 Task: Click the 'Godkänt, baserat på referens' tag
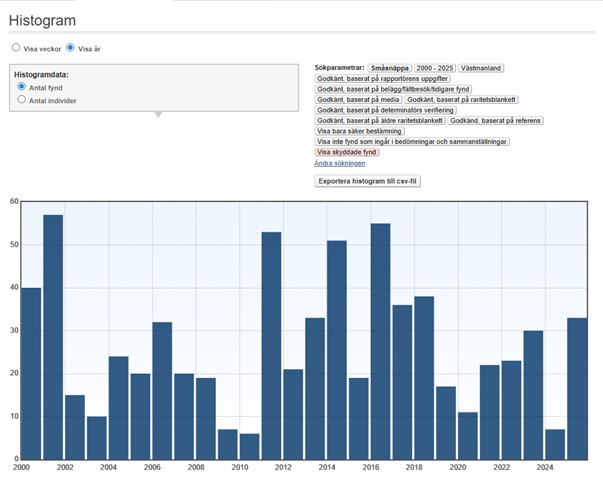[496, 121]
